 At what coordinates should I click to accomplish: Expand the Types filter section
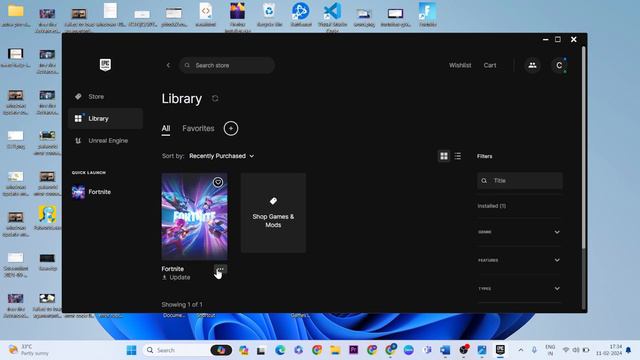(x=519, y=289)
